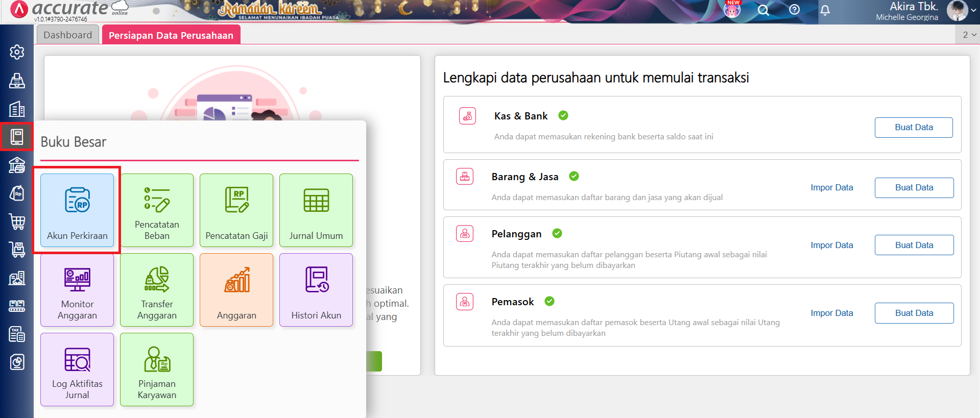The width and height of the screenshot is (980, 418).
Task: Select the Persiapan Data Perusahaan tab
Action: [171, 35]
